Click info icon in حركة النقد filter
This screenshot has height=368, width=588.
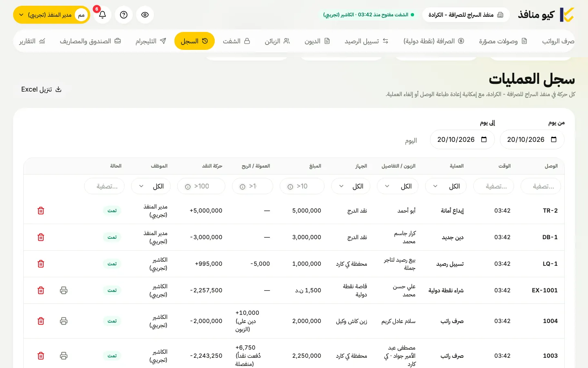(188, 187)
